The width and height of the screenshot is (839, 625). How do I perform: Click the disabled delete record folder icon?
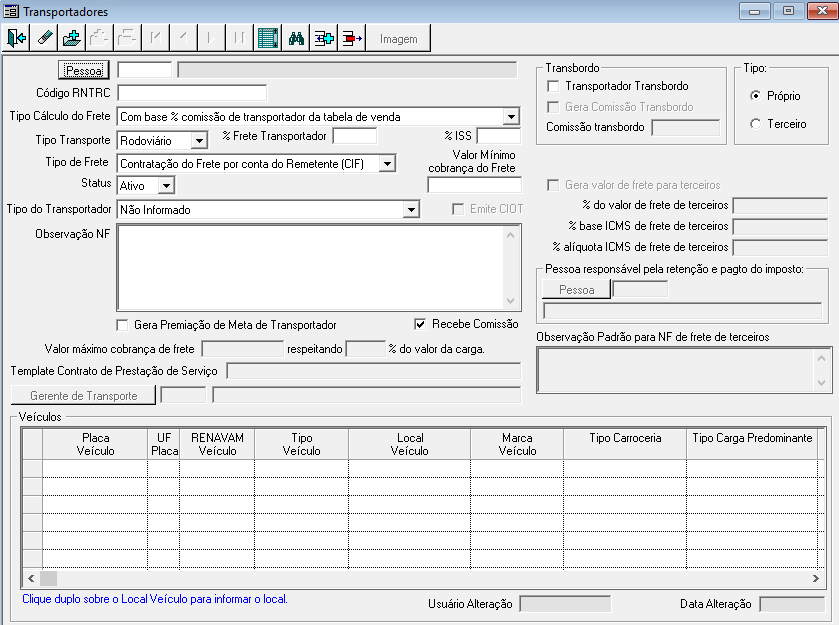128,38
